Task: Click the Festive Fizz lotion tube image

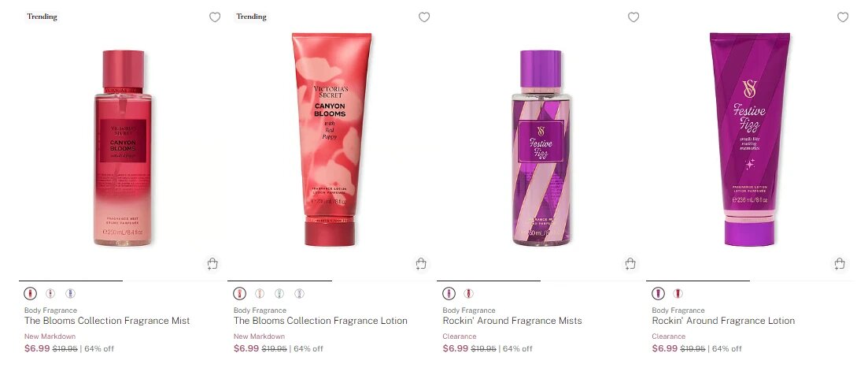Action: [x=749, y=139]
